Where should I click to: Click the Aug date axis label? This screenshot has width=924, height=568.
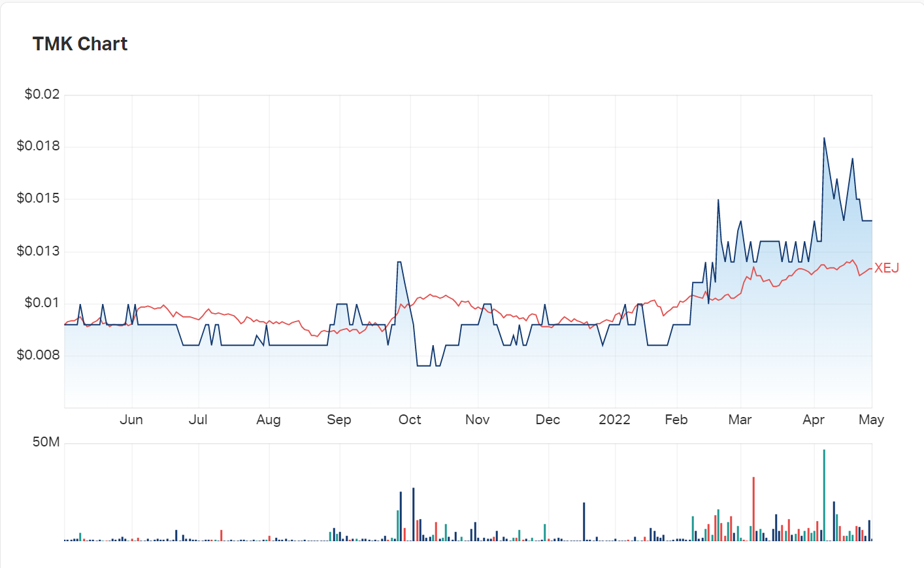click(269, 420)
